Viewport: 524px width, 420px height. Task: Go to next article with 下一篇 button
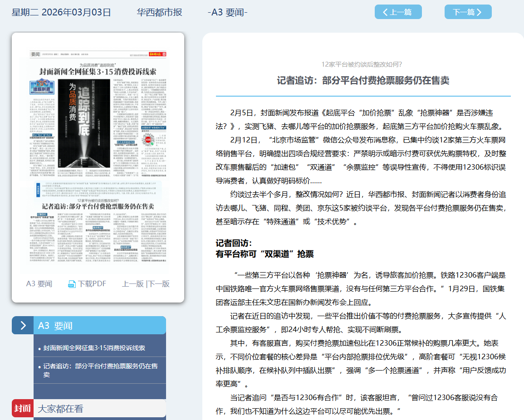(468, 12)
